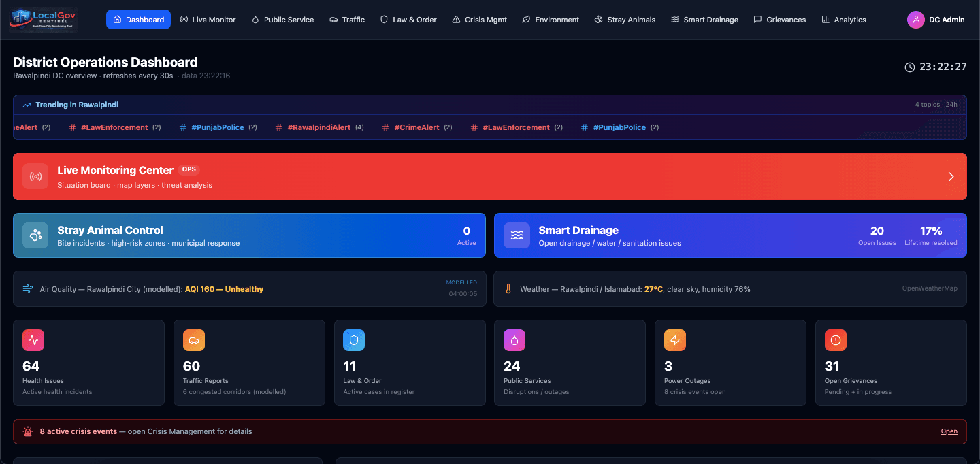This screenshot has height=464, width=980.
Task: Click the Power Outages lightning icon
Action: click(675, 340)
